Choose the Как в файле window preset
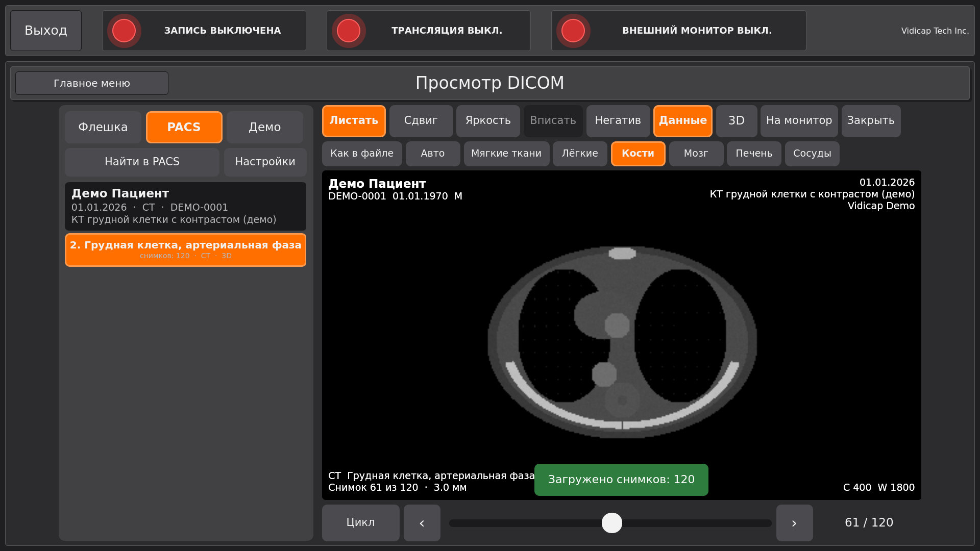 pos(362,154)
